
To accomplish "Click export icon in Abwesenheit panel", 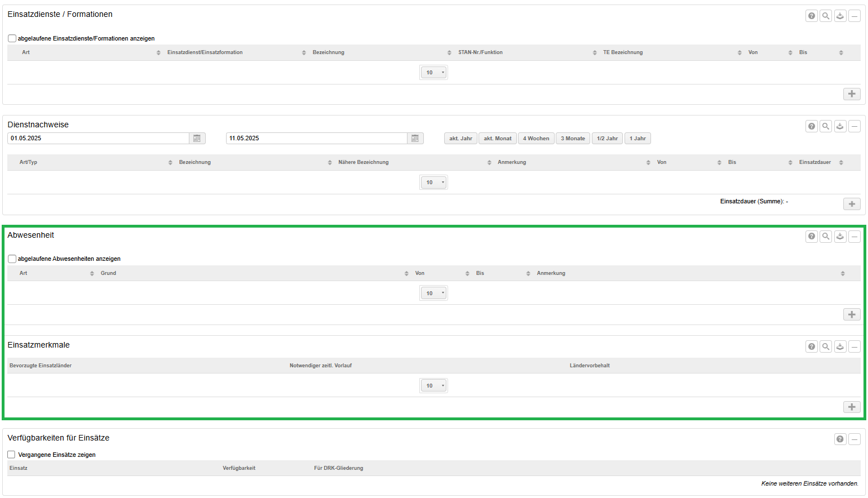I will pos(840,237).
